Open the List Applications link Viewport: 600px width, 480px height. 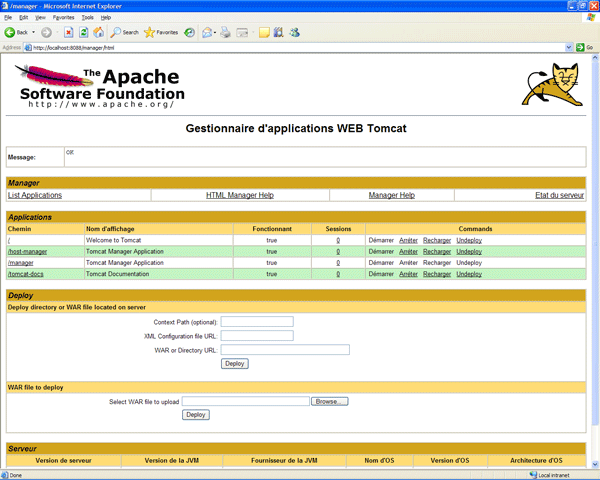(35, 195)
